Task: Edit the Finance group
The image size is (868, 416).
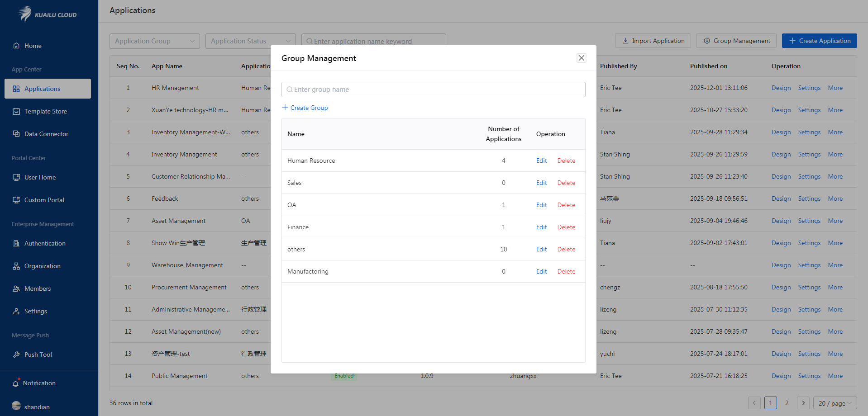Action: pyautogui.click(x=541, y=227)
